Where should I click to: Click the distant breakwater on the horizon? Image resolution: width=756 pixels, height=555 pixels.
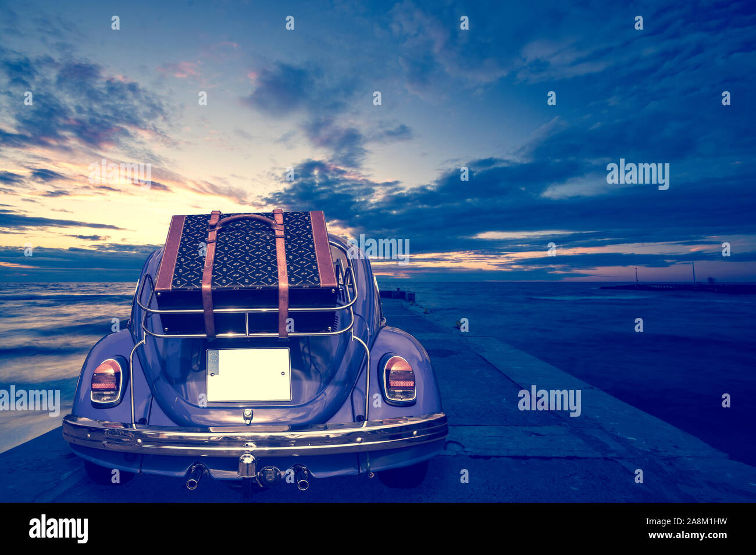pos(677,287)
